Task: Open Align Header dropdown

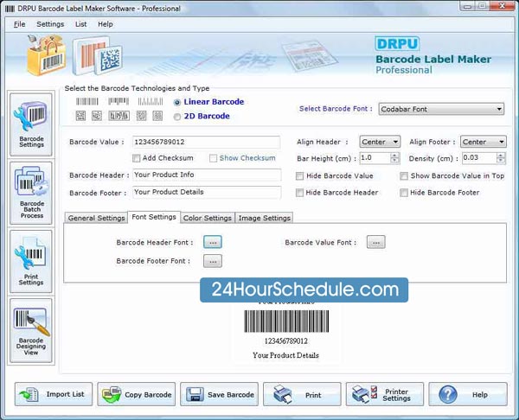Action: pos(380,142)
